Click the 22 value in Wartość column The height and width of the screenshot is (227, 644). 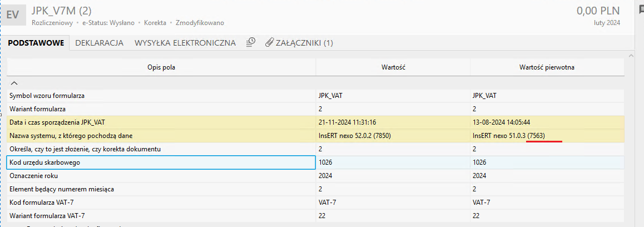point(322,215)
